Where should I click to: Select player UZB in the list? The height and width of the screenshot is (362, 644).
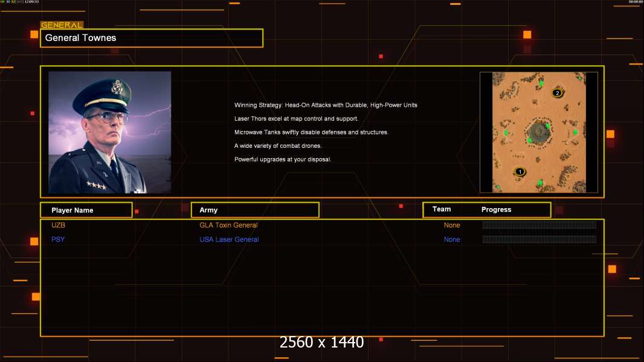click(58, 225)
